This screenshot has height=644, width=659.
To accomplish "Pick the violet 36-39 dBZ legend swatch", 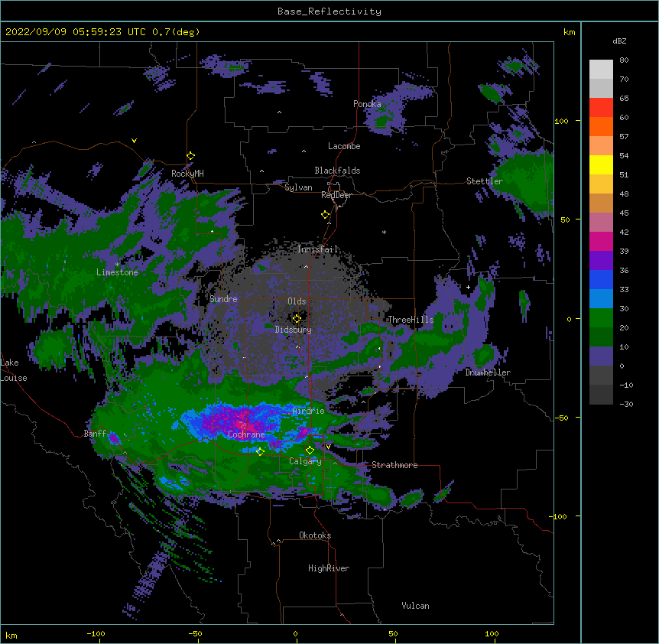I will [x=601, y=260].
